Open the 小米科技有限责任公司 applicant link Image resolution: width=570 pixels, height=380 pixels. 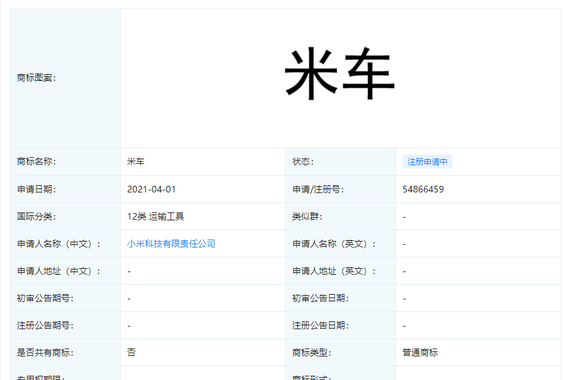click(171, 244)
